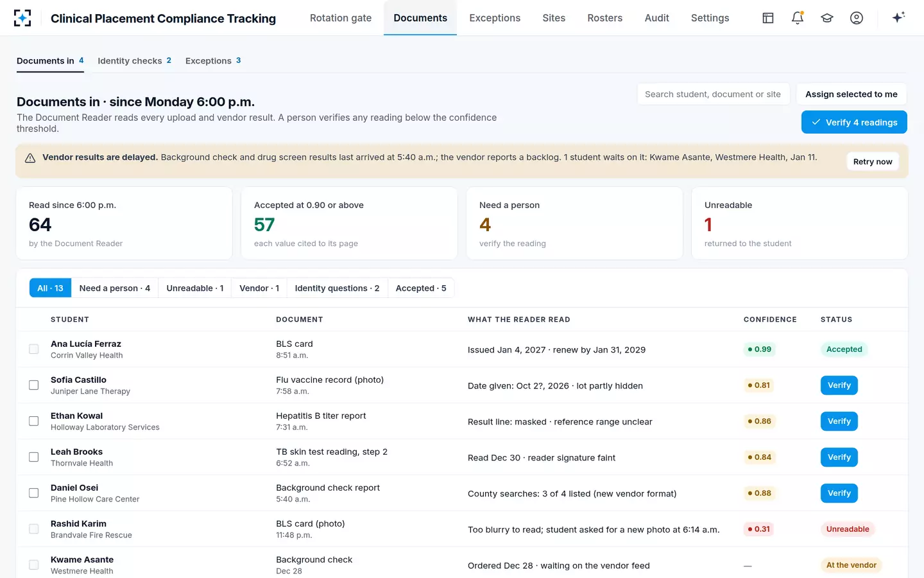Click Assign selected to me
924x578 pixels.
pos(851,94)
